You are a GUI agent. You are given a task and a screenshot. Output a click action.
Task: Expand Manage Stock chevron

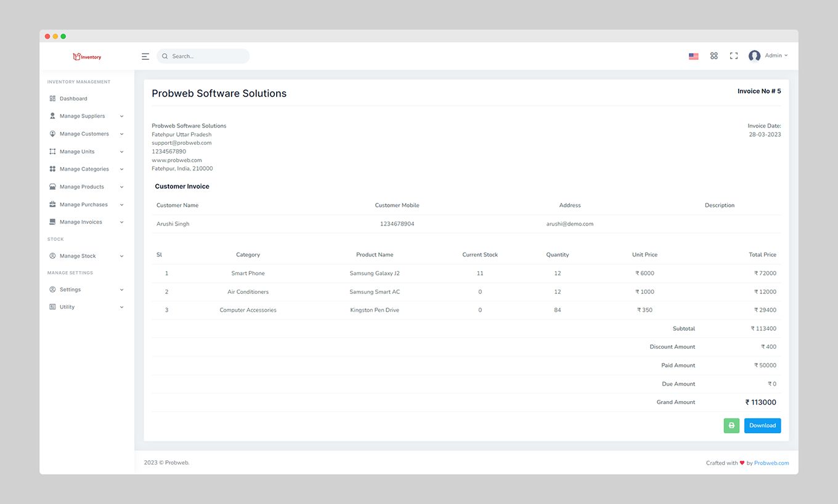121,256
